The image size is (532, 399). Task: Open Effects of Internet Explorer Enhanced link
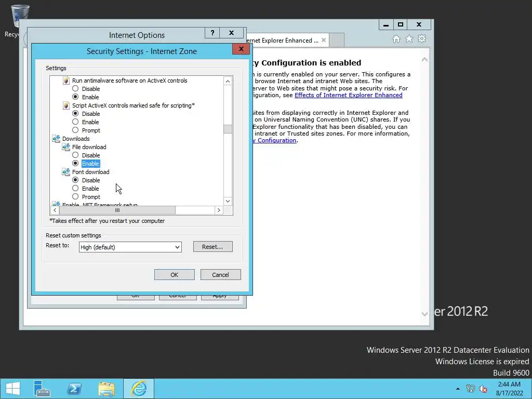(349, 95)
